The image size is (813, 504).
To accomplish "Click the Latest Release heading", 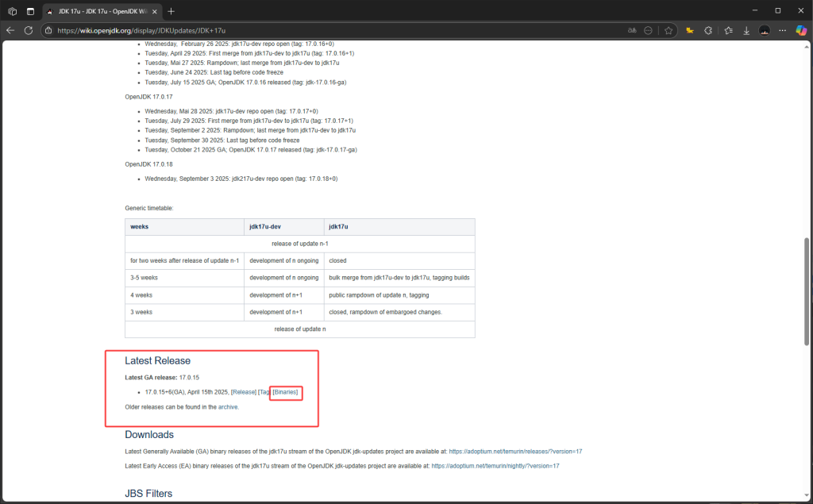I will click(158, 361).
